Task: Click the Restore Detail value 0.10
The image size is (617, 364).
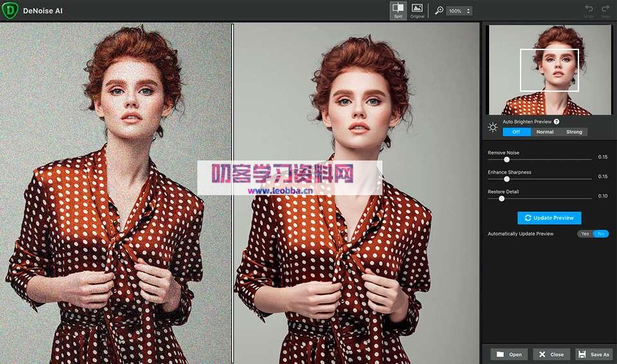Action: click(603, 196)
